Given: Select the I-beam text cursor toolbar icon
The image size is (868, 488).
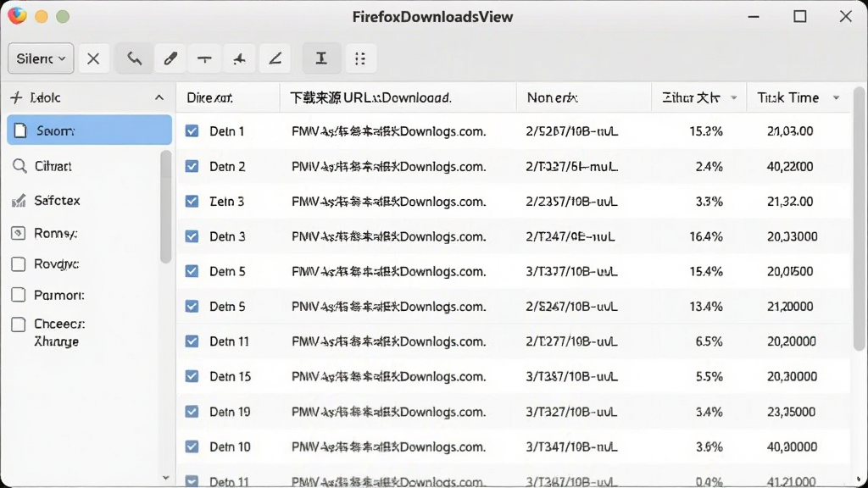Looking at the screenshot, I should [x=321, y=58].
